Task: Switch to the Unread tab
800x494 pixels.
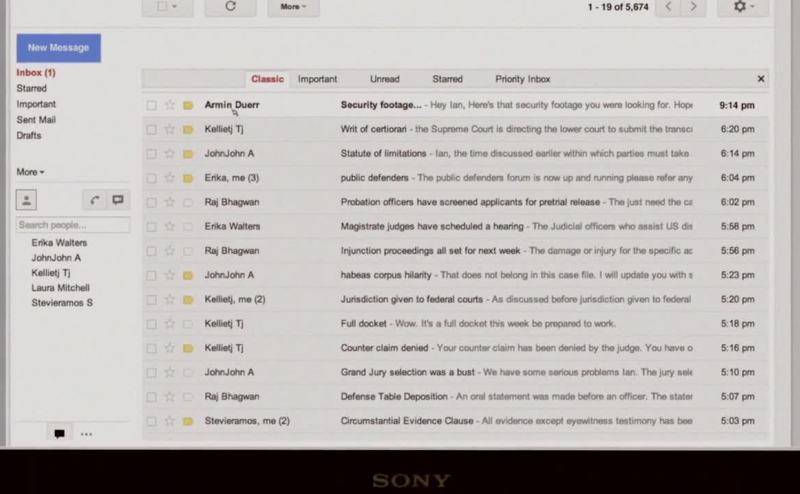Action: (x=384, y=79)
